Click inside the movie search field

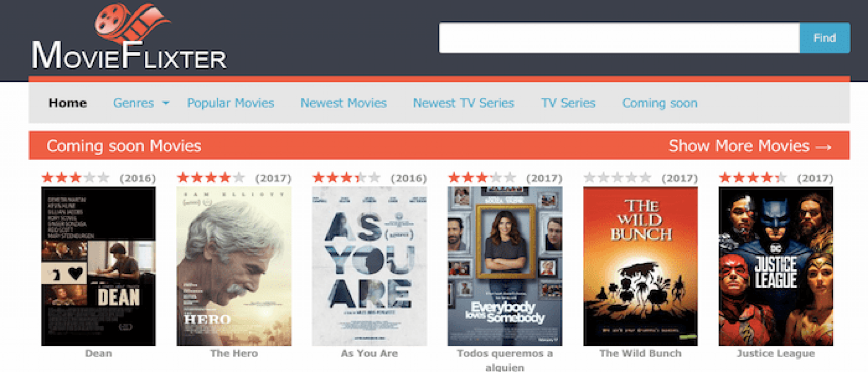[x=619, y=38]
